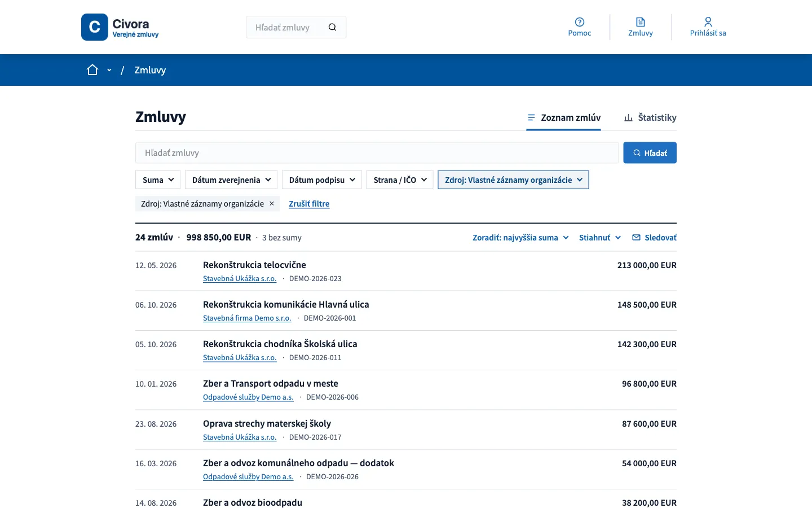
Task: Open Odpadové služby Demo a.s. under komunálneho odpadu
Action: [x=248, y=477]
